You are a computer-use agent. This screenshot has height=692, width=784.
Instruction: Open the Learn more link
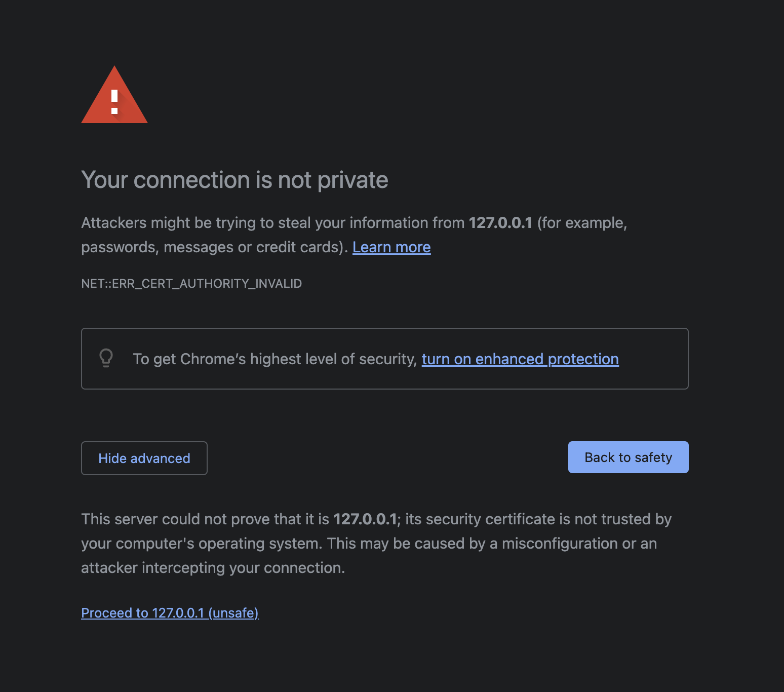(x=391, y=247)
